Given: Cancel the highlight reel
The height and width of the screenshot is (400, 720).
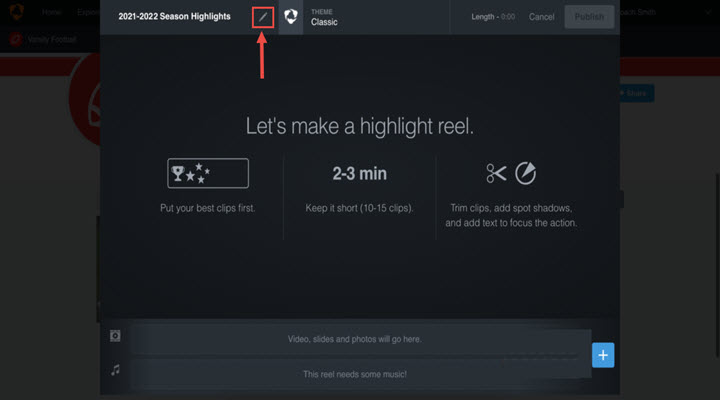Looking at the screenshot, I should pyautogui.click(x=541, y=17).
